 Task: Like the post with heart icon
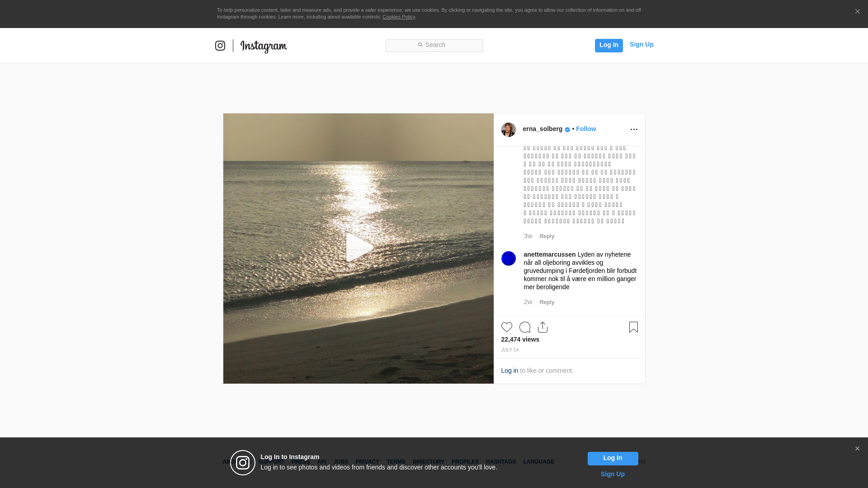(507, 327)
